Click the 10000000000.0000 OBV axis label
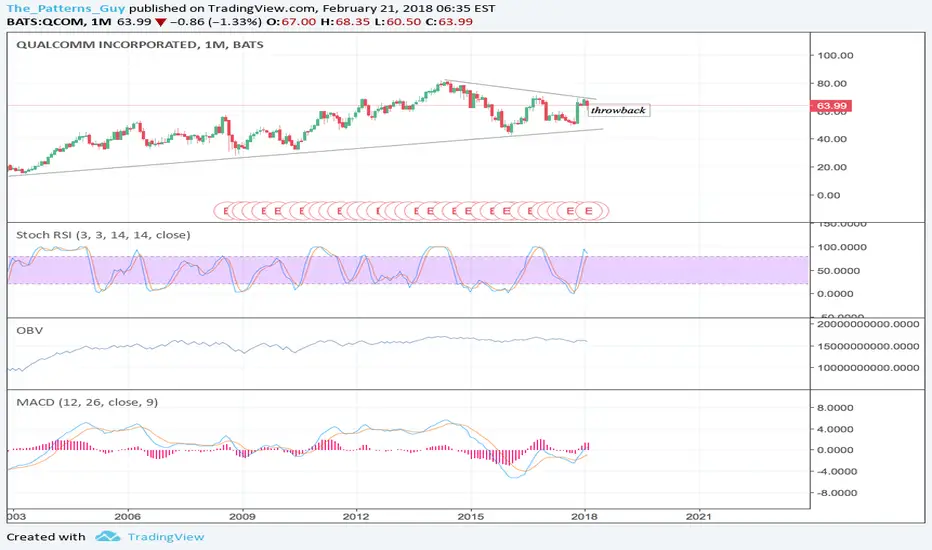 pos(868,368)
